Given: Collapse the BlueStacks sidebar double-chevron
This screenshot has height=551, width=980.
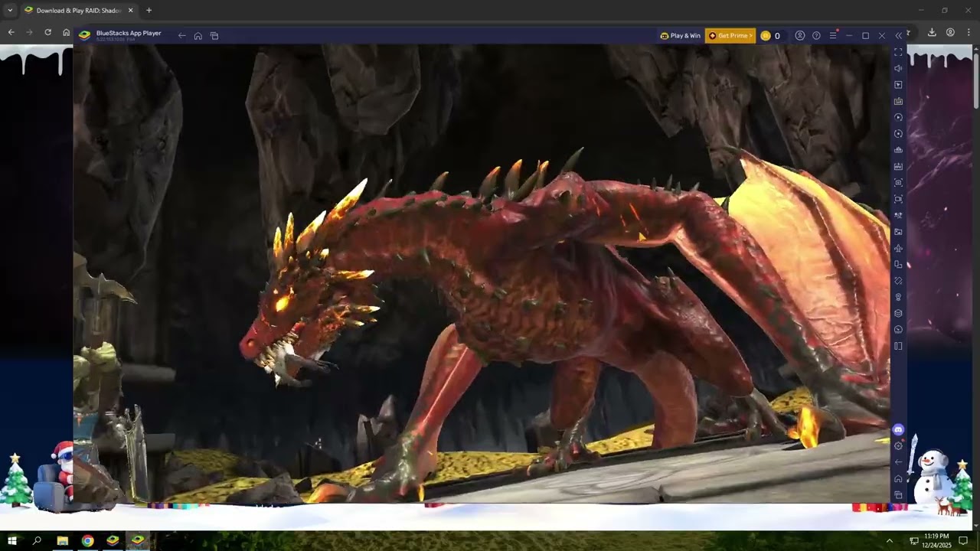Looking at the screenshot, I should pyautogui.click(x=898, y=36).
